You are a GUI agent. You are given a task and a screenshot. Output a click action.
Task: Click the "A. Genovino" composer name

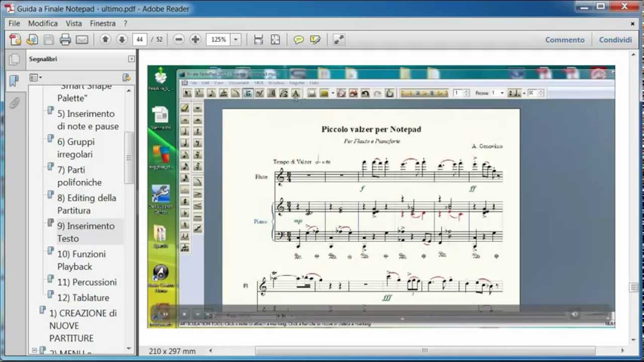[x=487, y=146]
